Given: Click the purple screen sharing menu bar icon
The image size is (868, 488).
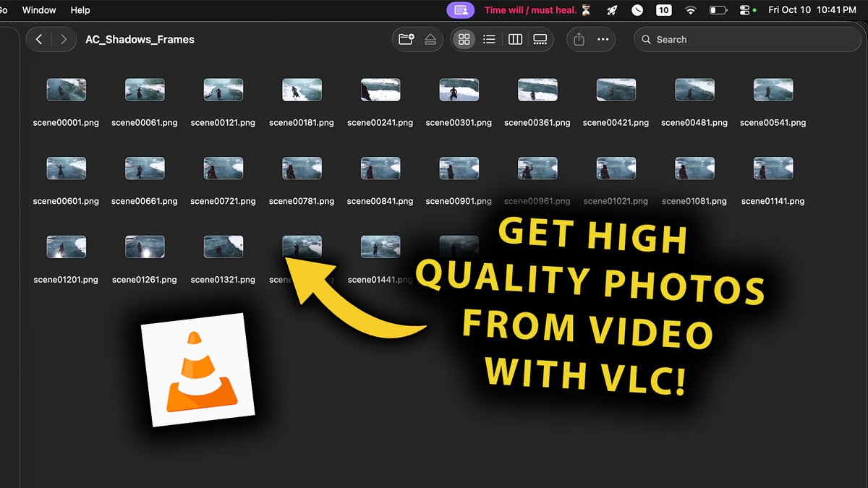Looking at the screenshot, I should coord(460,10).
